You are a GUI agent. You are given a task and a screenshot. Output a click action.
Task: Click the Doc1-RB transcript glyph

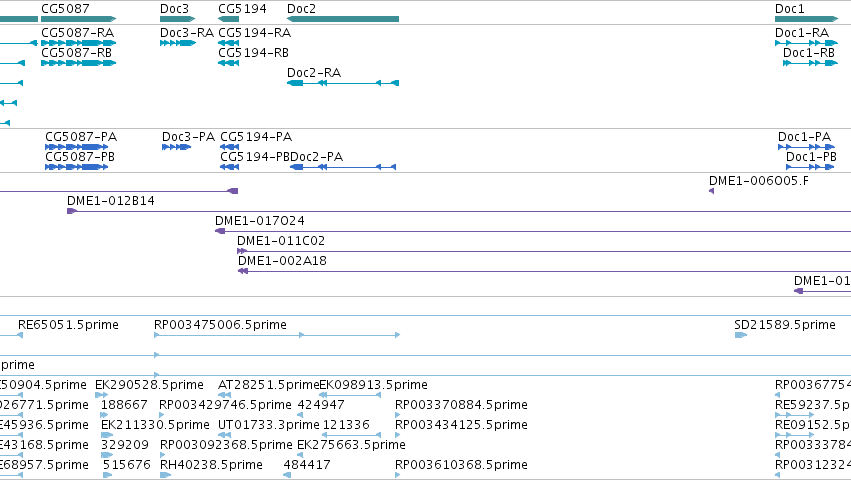810,63
